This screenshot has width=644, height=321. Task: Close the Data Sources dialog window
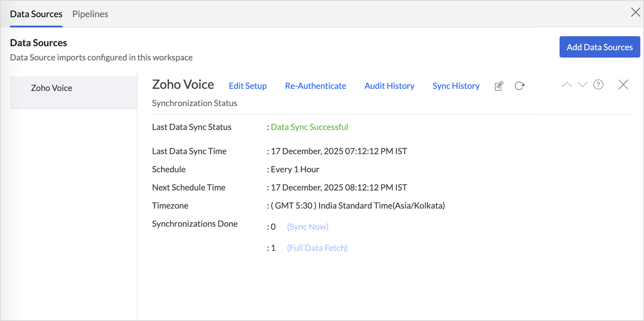[x=635, y=12]
